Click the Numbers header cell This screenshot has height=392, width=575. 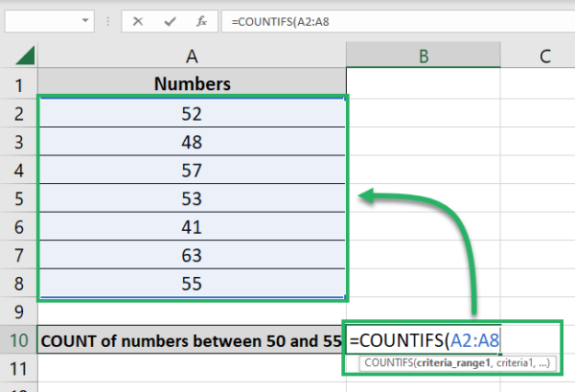point(192,83)
